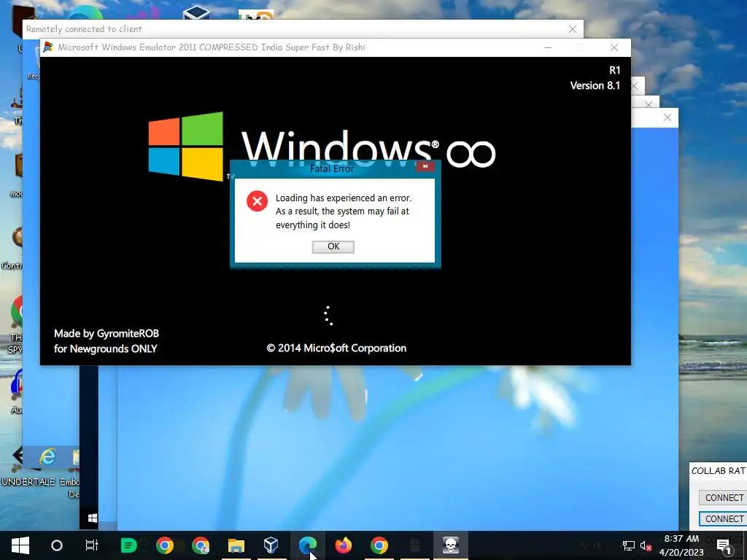Close the Microsoft Windows Emulator window
The image size is (747, 560).
[x=614, y=47]
